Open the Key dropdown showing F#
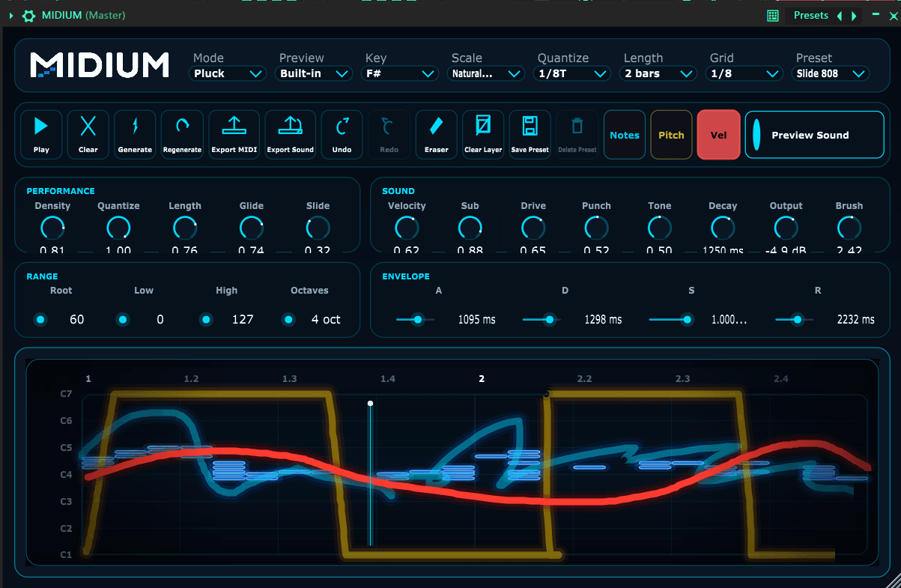901x588 pixels. tap(400, 73)
